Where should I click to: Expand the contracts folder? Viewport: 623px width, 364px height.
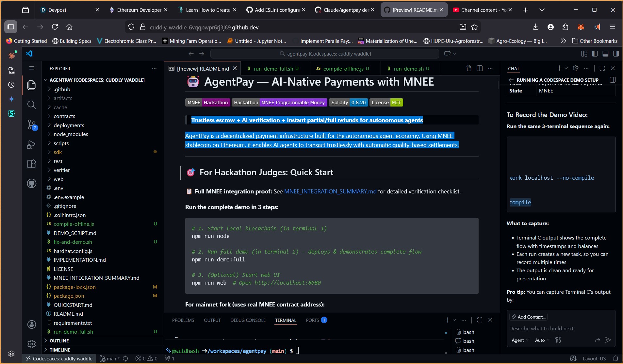click(x=103, y=116)
